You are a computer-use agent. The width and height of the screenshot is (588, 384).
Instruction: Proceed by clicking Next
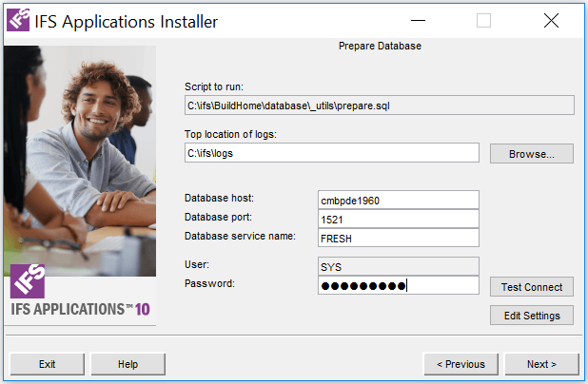(541, 364)
